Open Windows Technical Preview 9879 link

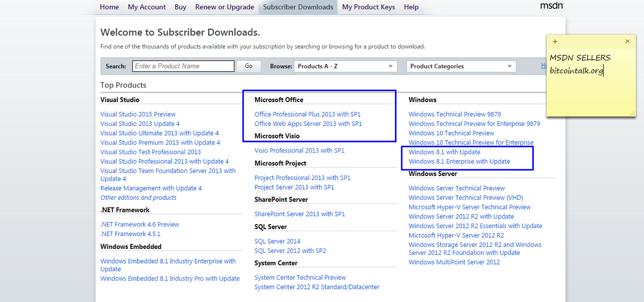455,114
